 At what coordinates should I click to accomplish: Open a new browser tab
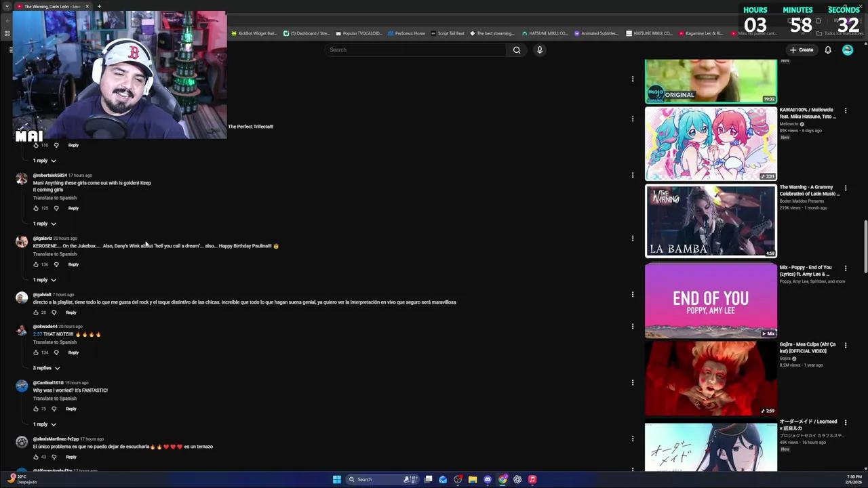click(x=99, y=6)
